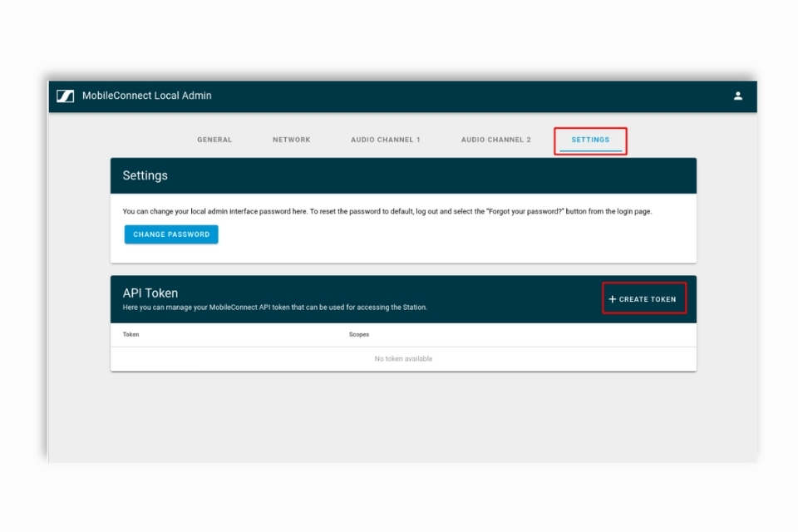Click the Sennheiser logo icon

(65, 96)
